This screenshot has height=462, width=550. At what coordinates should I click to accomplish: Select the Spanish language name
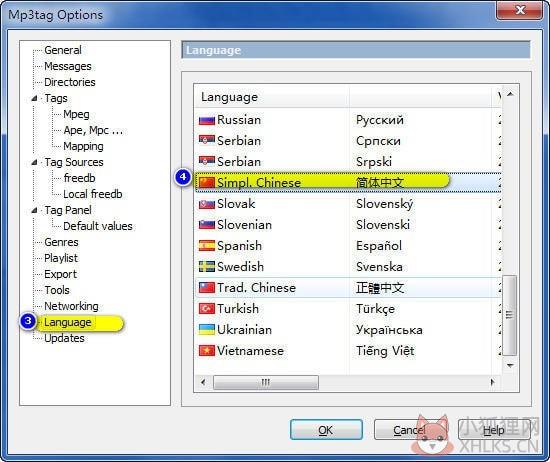[x=239, y=246]
